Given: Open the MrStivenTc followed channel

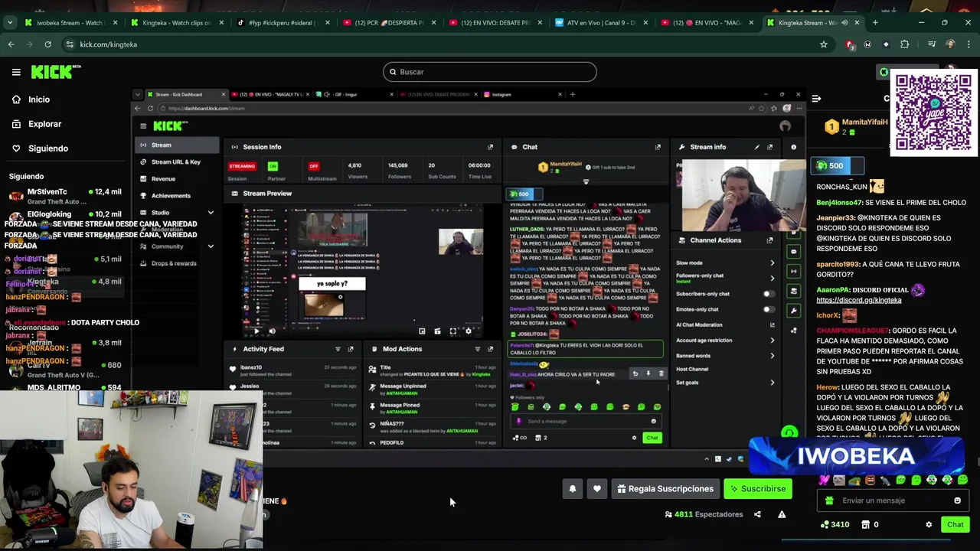Looking at the screenshot, I should (x=65, y=196).
